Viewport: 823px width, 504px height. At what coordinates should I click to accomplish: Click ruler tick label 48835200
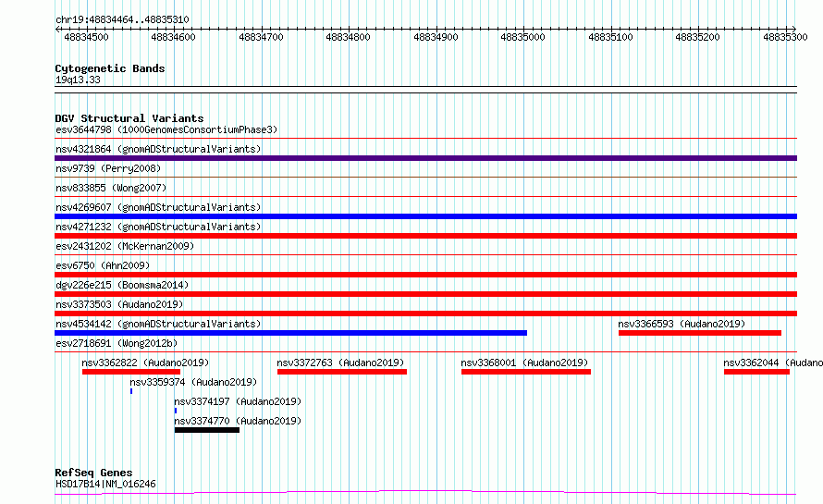pyautogui.click(x=697, y=37)
